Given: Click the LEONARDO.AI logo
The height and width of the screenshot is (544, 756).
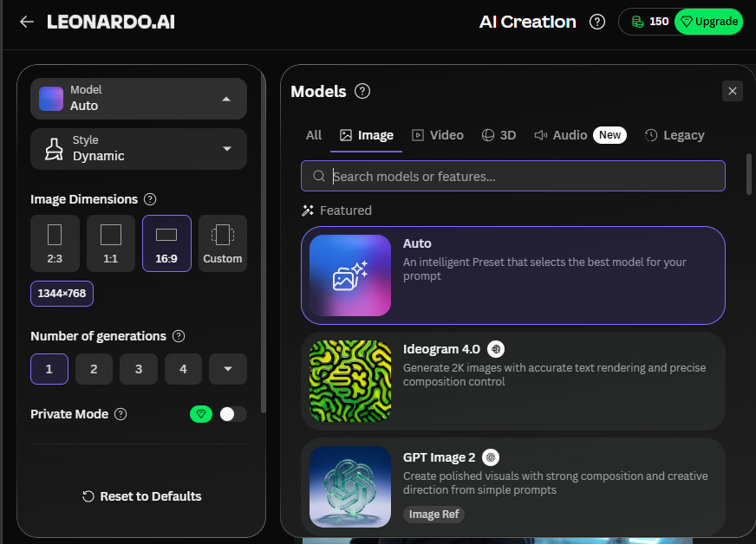Looking at the screenshot, I should pos(111,22).
